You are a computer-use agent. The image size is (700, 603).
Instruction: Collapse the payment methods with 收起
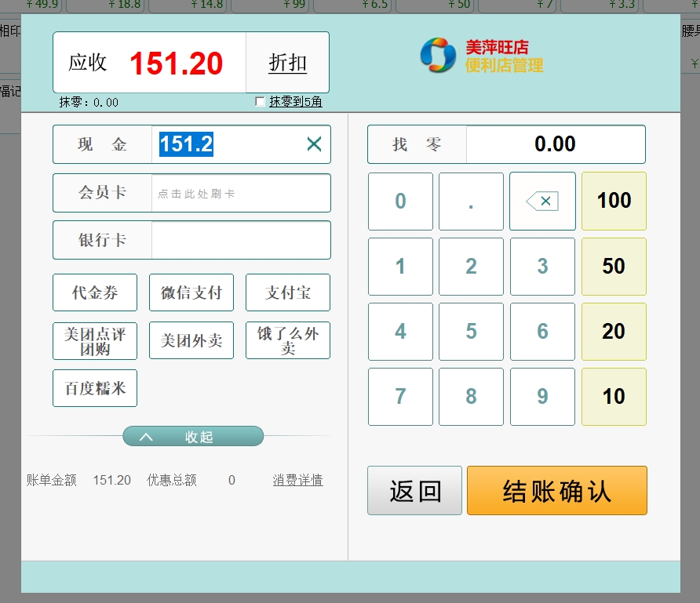tap(193, 437)
